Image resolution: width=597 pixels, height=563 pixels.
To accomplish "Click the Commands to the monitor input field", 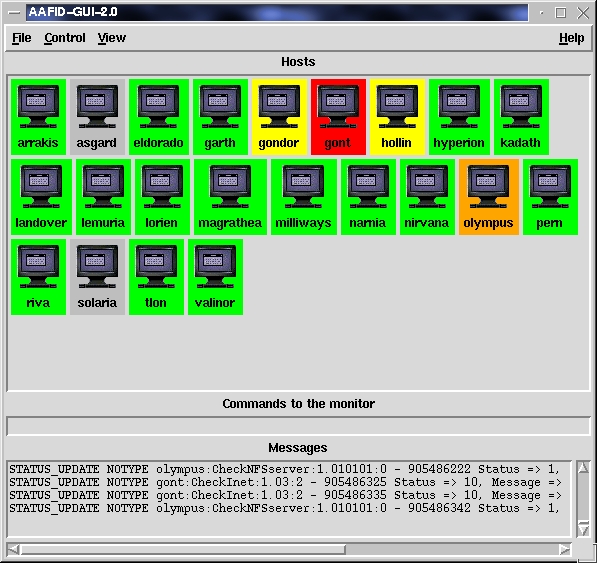I will click(x=298, y=426).
